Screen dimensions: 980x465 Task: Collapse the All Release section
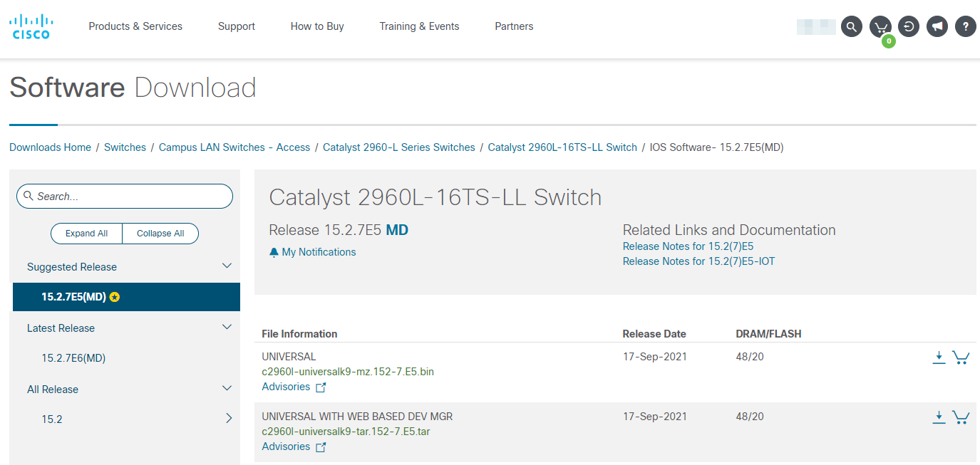[227, 389]
